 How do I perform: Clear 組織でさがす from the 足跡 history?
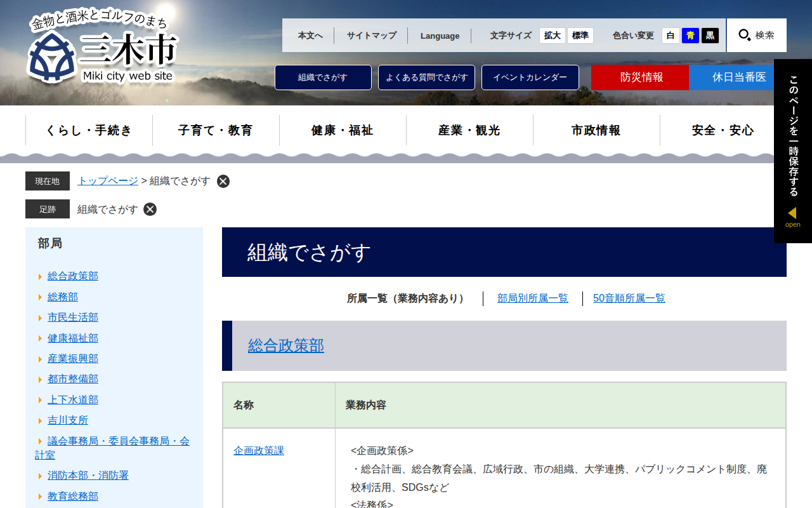[x=150, y=209]
